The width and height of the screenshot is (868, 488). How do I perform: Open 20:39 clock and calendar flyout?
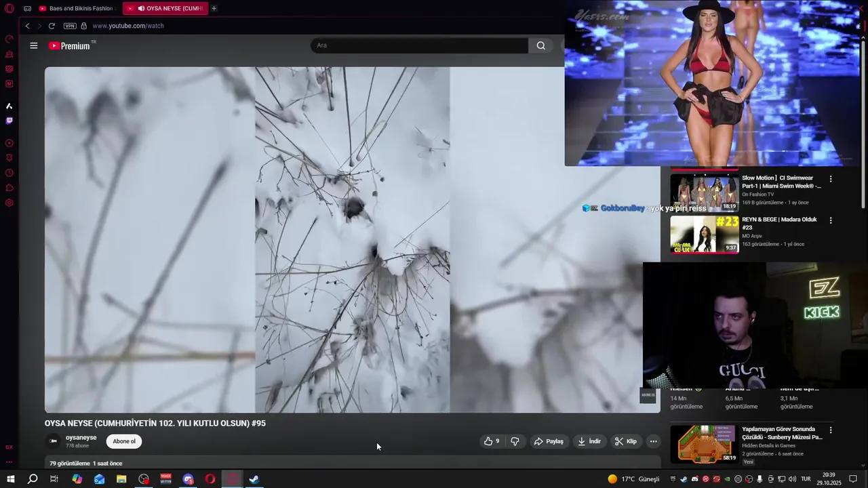click(x=828, y=479)
